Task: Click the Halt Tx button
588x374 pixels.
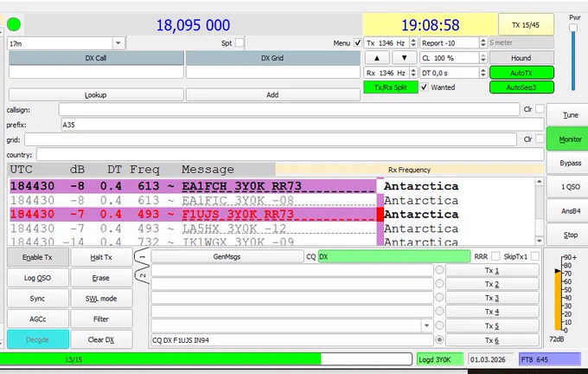Action: [x=101, y=257]
